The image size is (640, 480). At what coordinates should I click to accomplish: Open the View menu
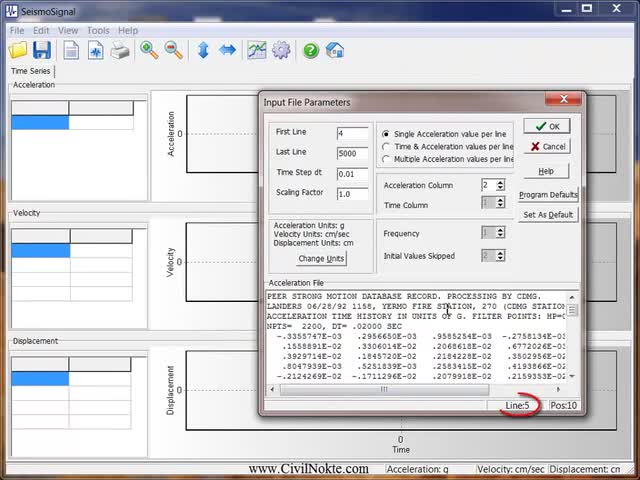click(x=68, y=31)
